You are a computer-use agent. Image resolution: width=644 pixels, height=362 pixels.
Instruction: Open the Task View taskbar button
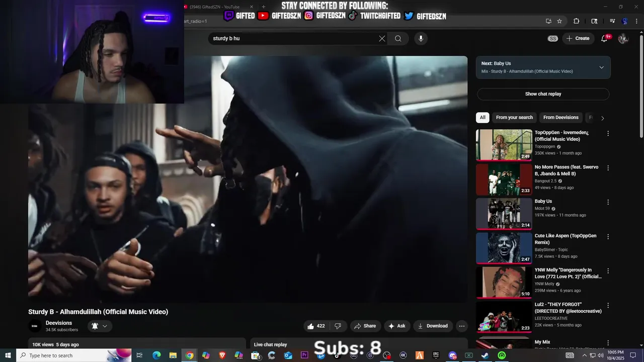(140, 355)
